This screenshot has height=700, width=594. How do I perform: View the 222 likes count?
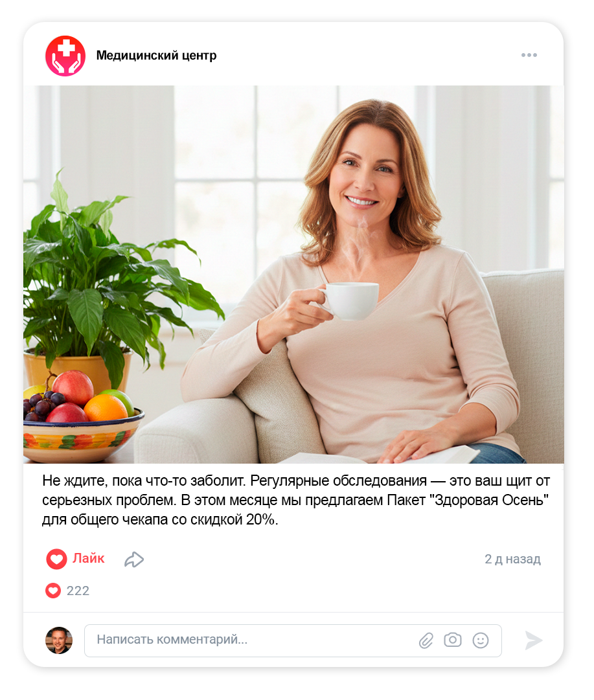78,591
